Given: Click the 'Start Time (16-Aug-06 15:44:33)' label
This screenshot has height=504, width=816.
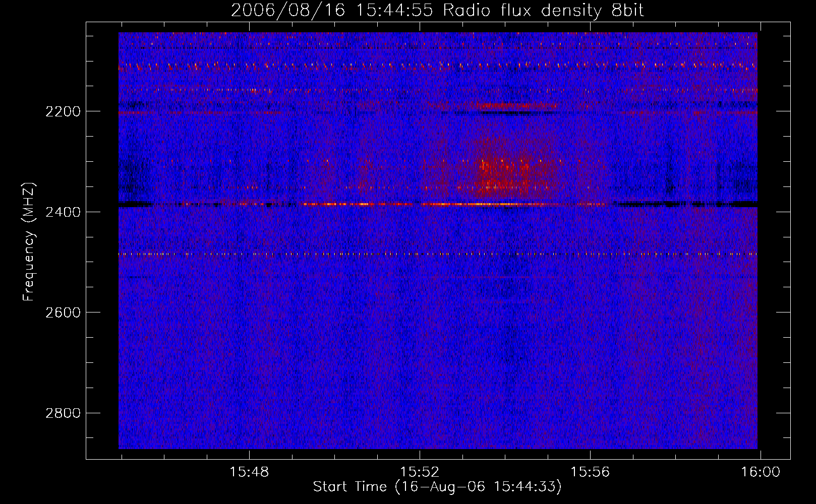Looking at the screenshot, I should [437, 487].
